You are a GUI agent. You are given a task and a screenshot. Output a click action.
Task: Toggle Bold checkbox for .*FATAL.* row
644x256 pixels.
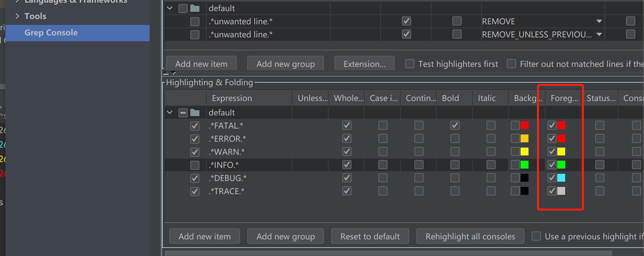(x=455, y=125)
